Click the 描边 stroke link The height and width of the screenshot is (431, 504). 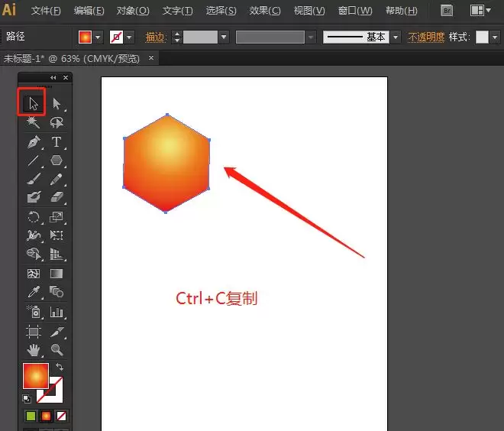pos(155,37)
